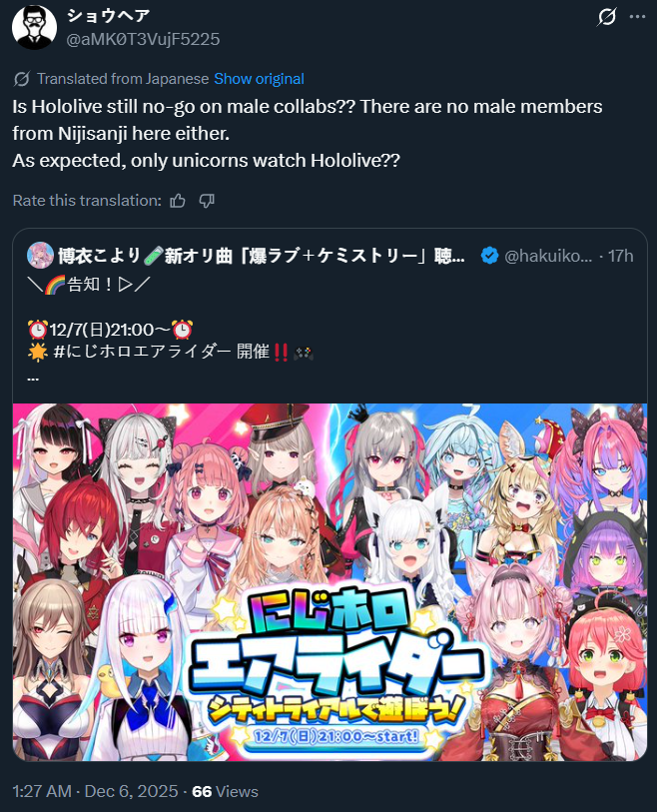Open the @aMK0T3VujF5225 handle

point(143,39)
